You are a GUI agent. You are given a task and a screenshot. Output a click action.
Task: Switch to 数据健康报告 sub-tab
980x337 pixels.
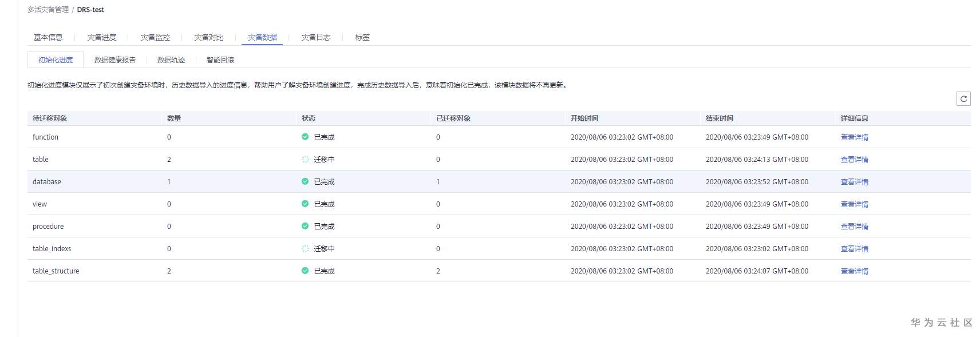[x=115, y=60]
